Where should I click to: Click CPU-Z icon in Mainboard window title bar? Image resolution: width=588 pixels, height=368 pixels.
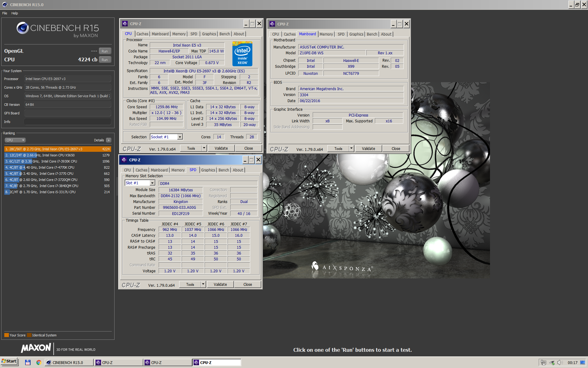pos(272,24)
